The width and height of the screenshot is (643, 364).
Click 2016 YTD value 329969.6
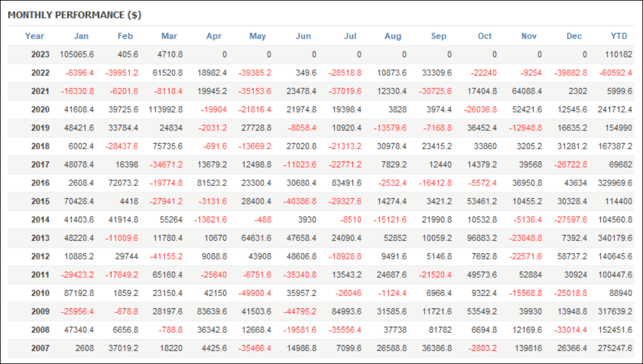coord(615,183)
